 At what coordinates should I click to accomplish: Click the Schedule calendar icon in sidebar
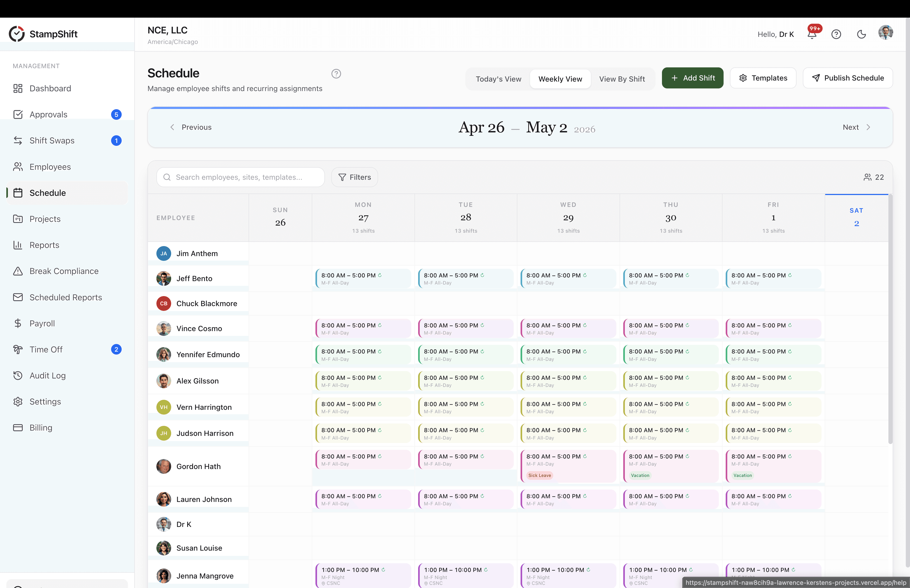tap(18, 193)
